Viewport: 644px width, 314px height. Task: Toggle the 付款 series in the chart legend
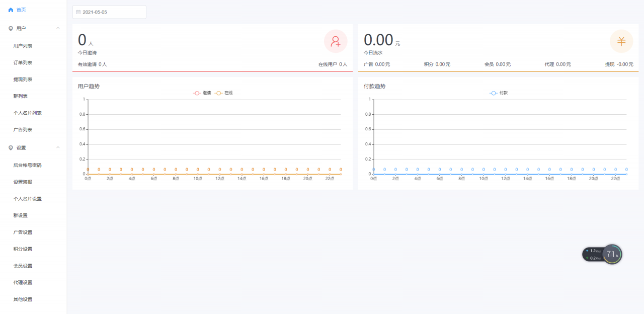point(499,93)
